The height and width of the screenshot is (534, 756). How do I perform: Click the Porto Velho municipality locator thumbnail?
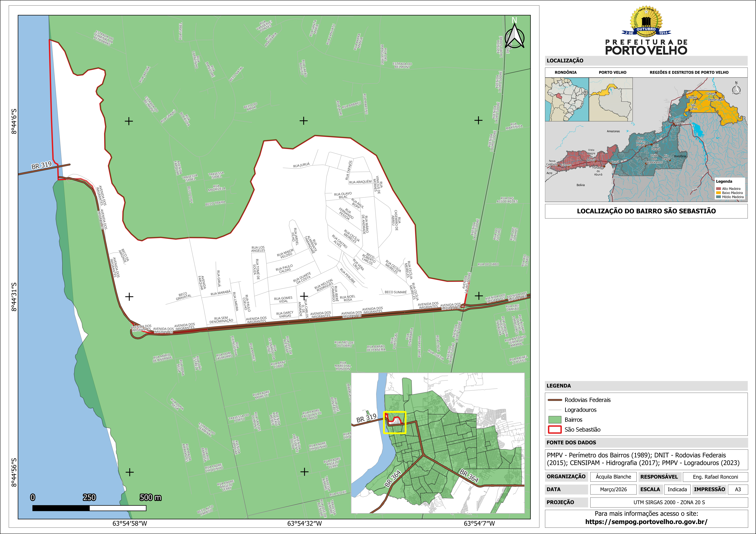pos(610,99)
